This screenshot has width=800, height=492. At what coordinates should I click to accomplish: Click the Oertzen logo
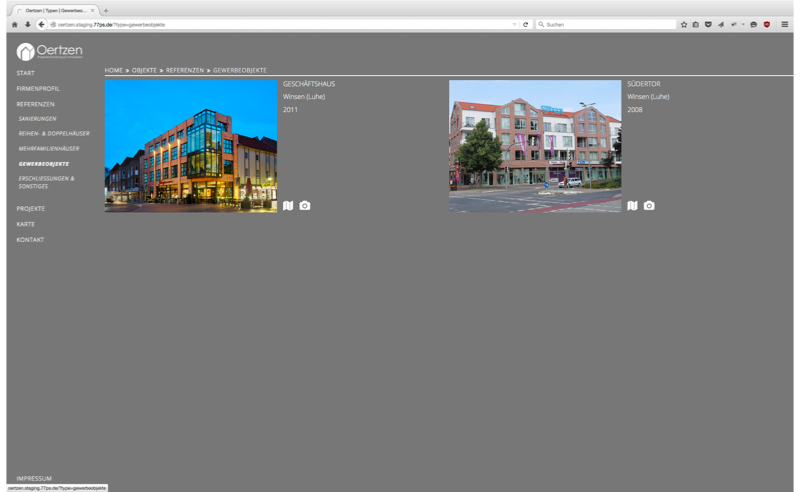pyautogui.click(x=50, y=52)
